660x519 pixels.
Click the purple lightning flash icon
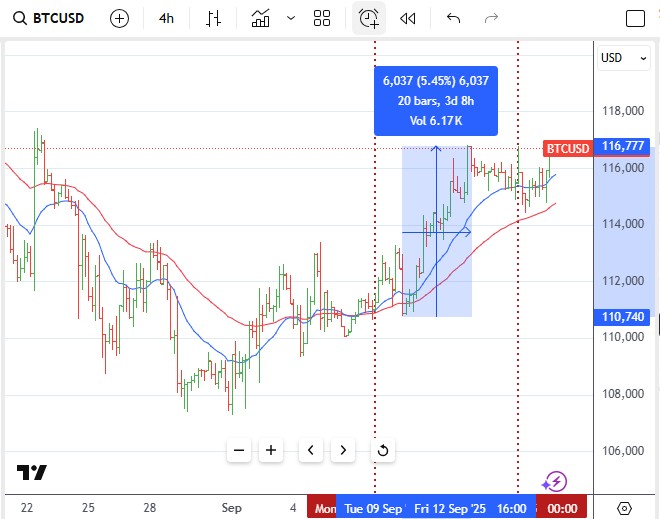pyautogui.click(x=554, y=482)
